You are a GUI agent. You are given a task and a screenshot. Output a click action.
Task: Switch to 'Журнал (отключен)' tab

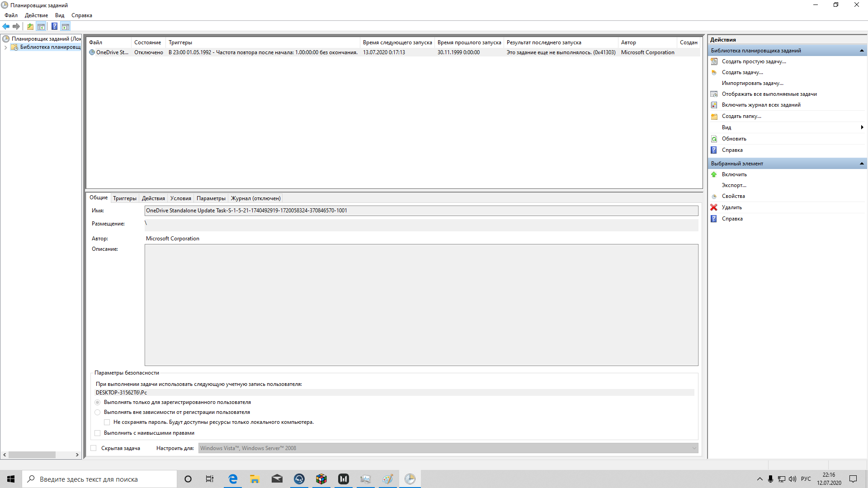(x=256, y=198)
